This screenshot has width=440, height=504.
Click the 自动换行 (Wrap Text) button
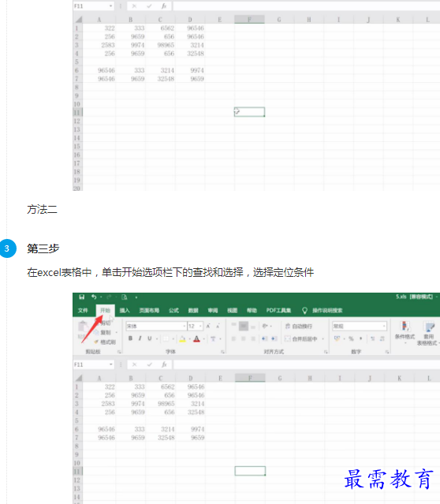(299, 326)
